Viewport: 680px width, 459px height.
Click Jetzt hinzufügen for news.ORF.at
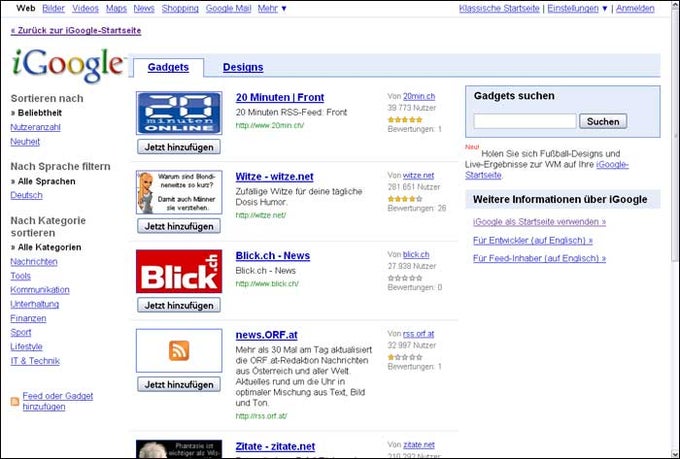[179, 384]
